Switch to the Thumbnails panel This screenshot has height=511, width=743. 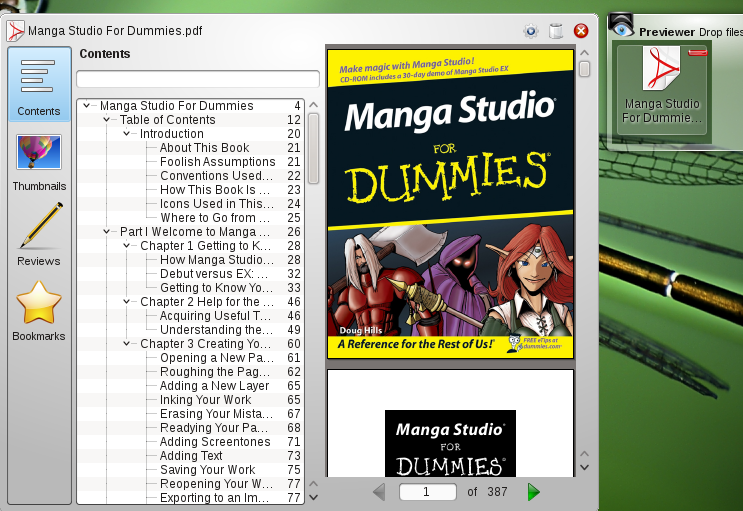point(39,163)
